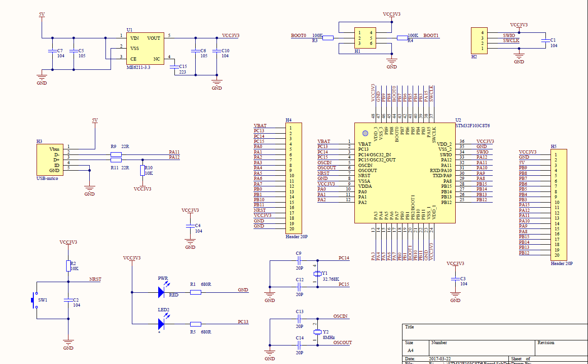This screenshot has width=588, height=364.
Task: Click the PC15 net label near C12
Action: coord(344,284)
